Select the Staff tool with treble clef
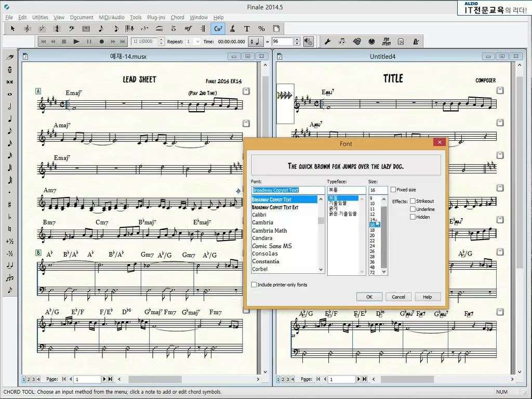 point(28,29)
